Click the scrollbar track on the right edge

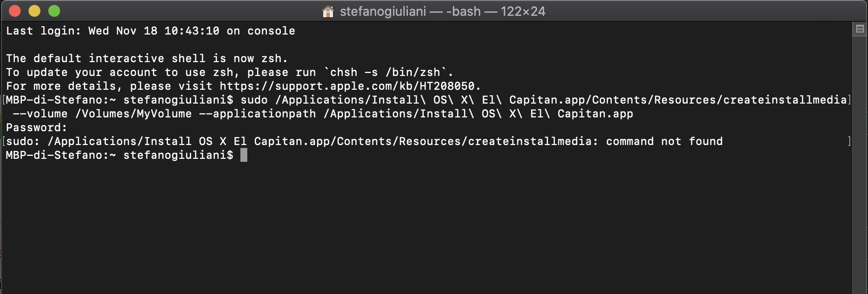(860, 163)
